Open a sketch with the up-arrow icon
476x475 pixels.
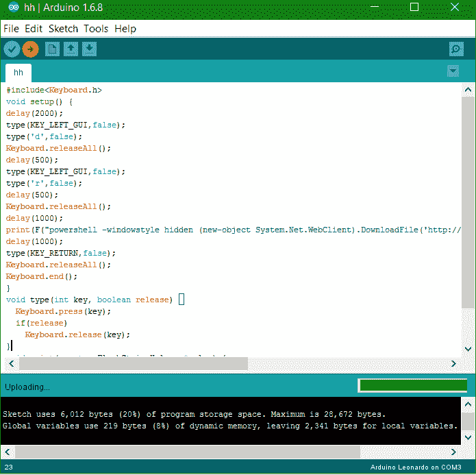click(71, 49)
